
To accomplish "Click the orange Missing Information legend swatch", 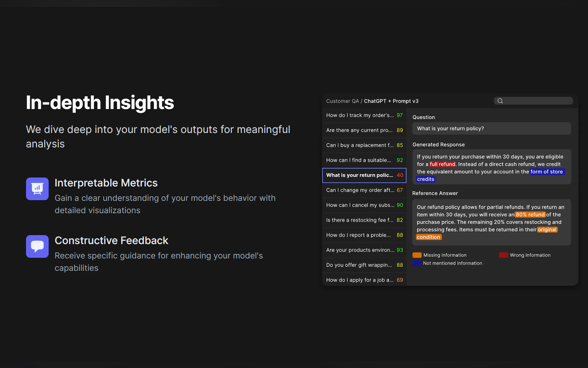I will pos(417,255).
